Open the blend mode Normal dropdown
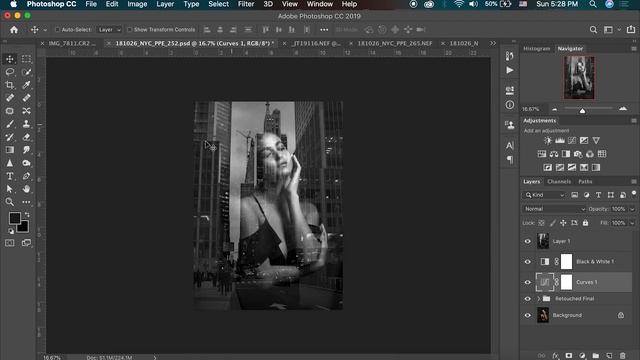640x360 pixels. pyautogui.click(x=554, y=209)
